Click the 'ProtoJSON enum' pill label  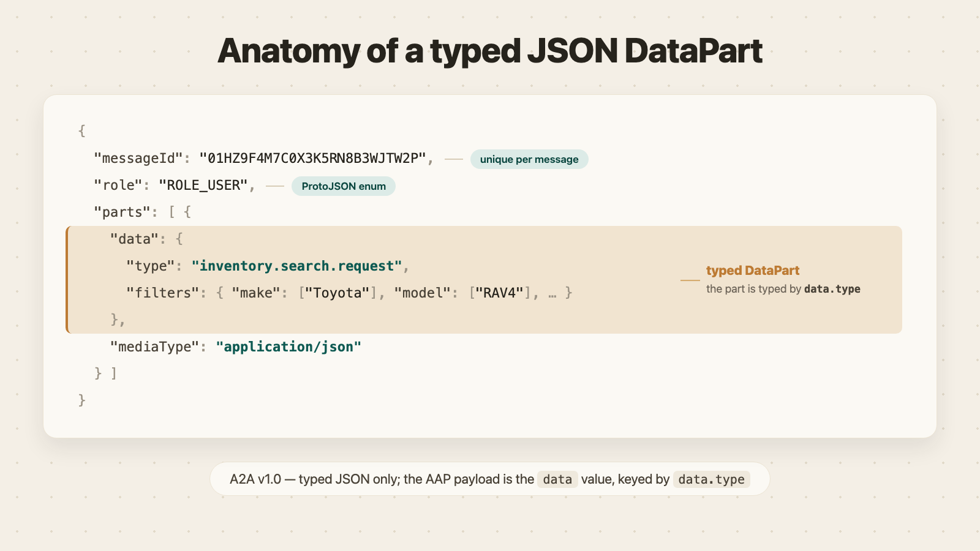pyautogui.click(x=344, y=186)
